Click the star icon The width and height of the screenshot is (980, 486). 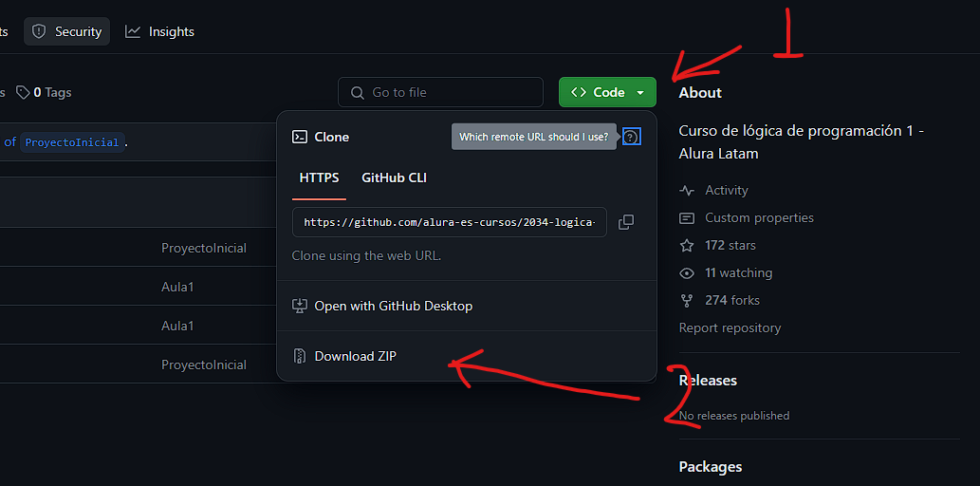687,245
